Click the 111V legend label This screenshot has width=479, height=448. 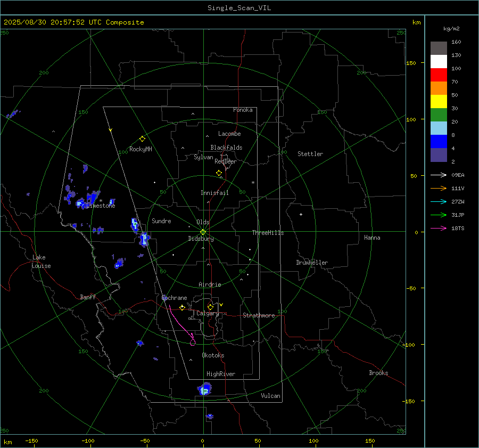458,189
